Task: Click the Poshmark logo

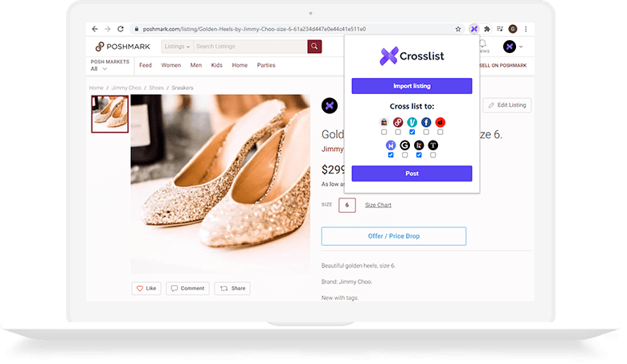Action: click(x=123, y=47)
